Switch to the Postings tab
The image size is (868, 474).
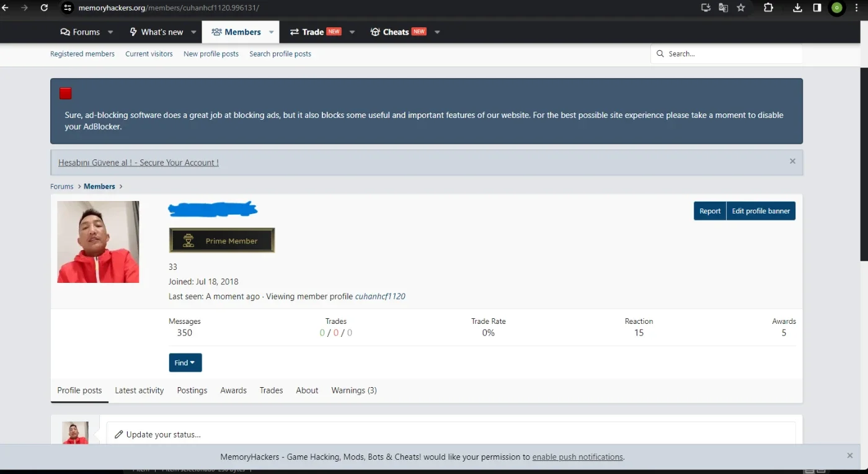click(192, 390)
